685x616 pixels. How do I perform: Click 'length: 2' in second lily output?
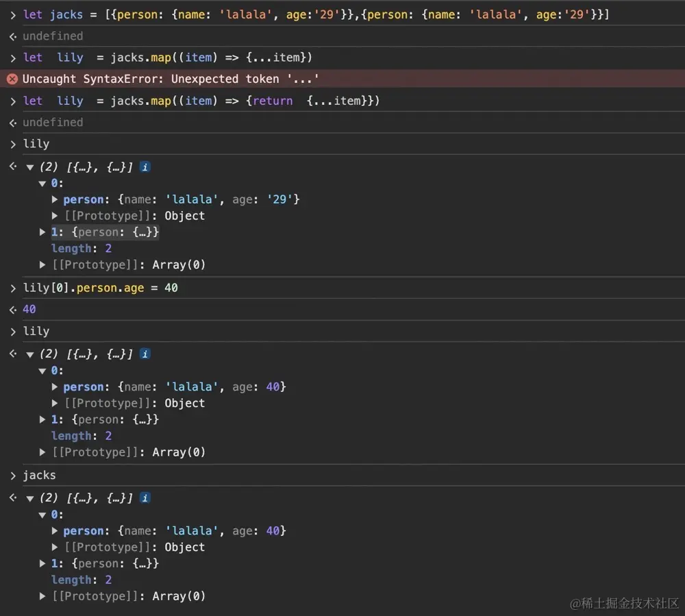point(82,436)
